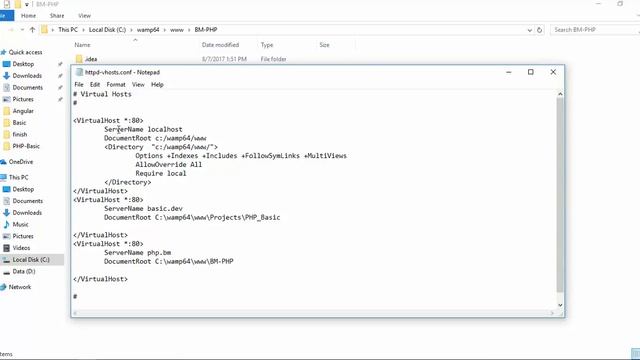
Task: Open the Angular folder in sidebar
Action: pos(23,111)
